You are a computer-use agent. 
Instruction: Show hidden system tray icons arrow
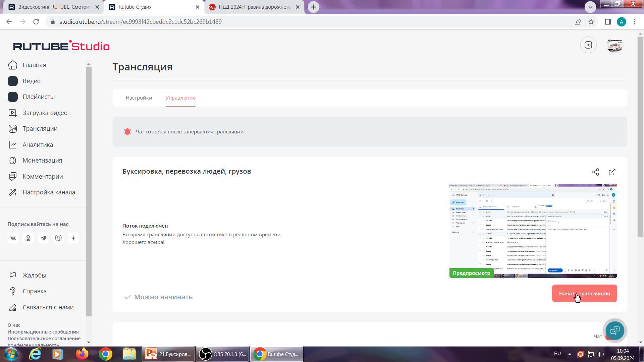pos(570,354)
